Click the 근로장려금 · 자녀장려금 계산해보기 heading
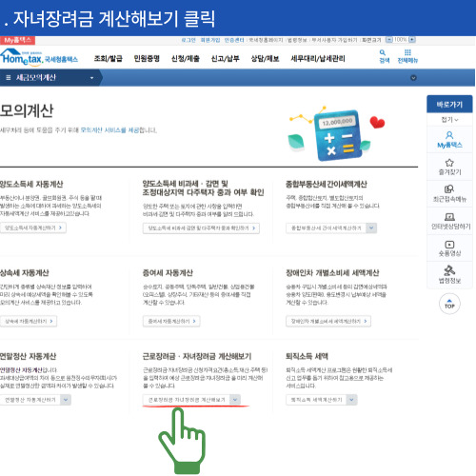 (197, 356)
